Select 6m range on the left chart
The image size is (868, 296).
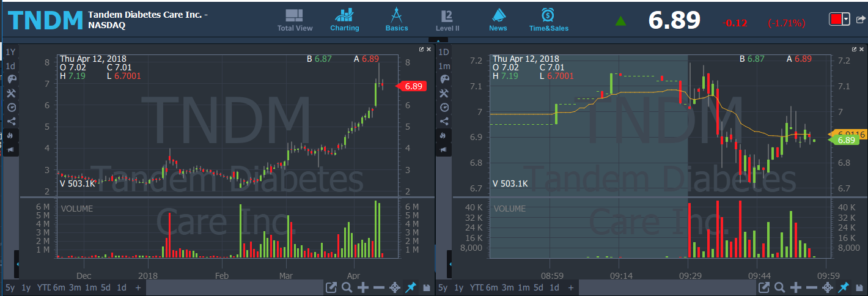[x=59, y=287]
